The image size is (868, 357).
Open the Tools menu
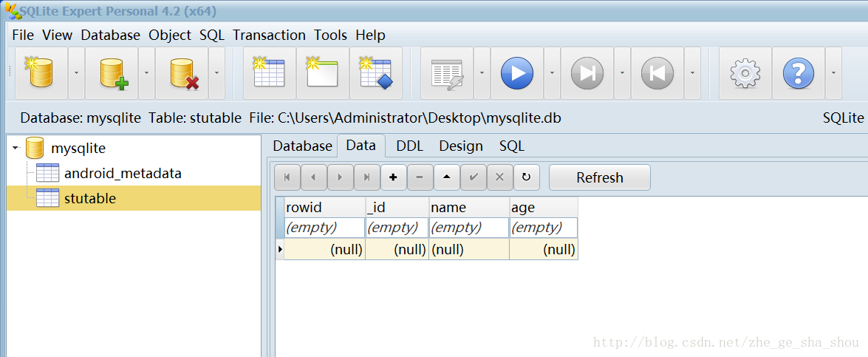330,35
